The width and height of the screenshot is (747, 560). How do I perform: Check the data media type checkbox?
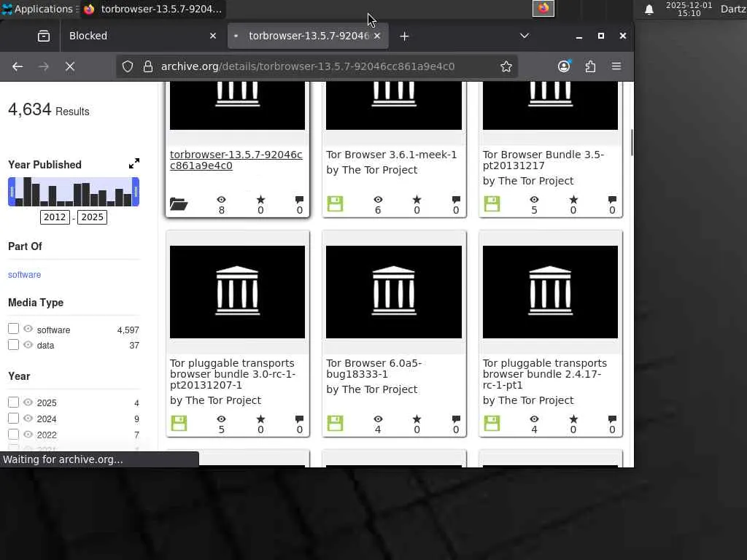pos(13,344)
